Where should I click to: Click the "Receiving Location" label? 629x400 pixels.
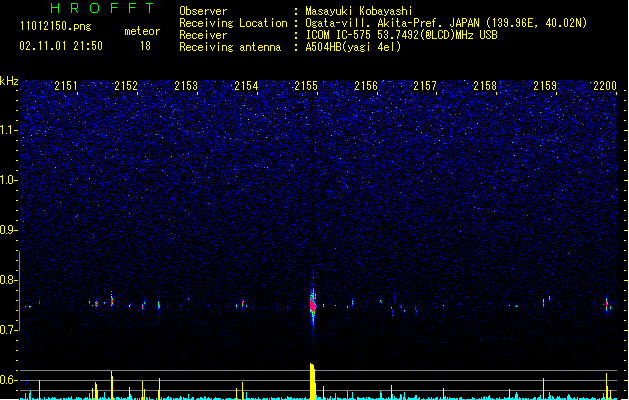(x=233, y=23)
